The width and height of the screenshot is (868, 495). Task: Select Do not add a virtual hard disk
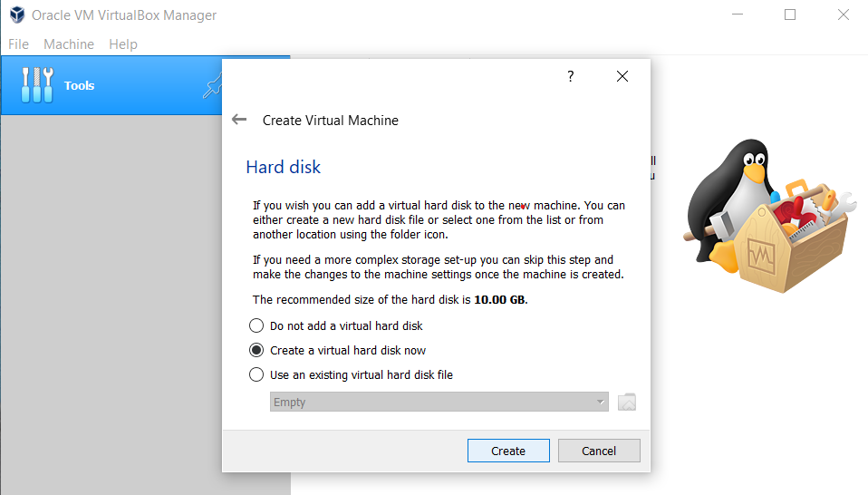335,325
